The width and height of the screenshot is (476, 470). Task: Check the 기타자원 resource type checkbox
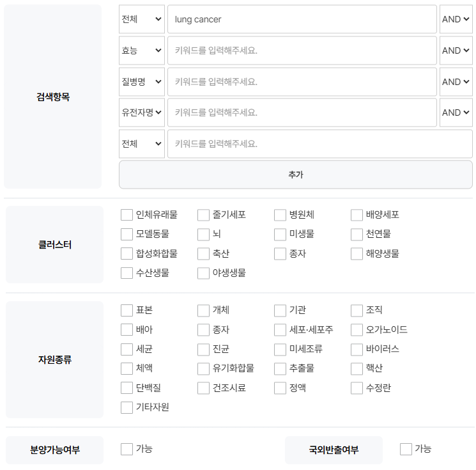coord(127,407)
